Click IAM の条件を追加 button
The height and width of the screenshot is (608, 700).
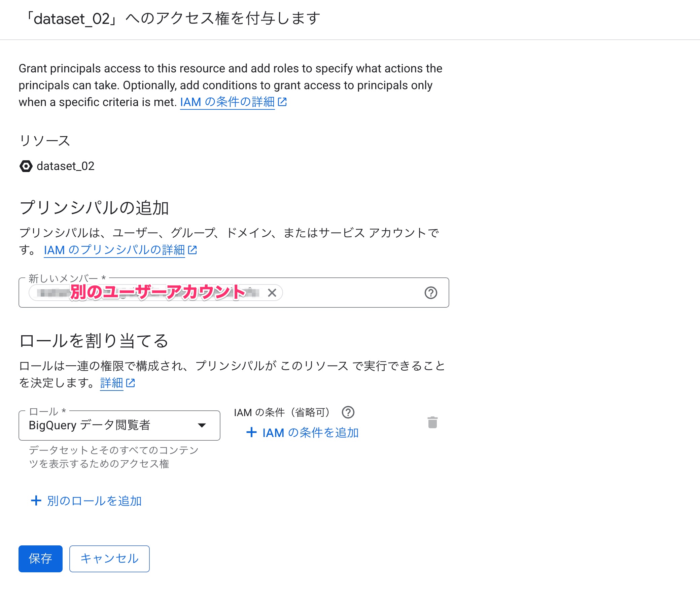[x=302, y=433]
